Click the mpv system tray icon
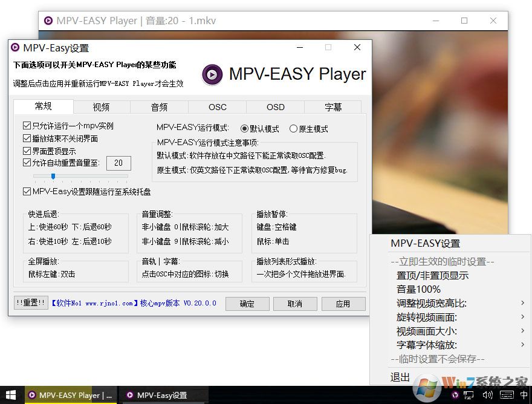This screenshot has width=532, height=404. pos(455,395)
